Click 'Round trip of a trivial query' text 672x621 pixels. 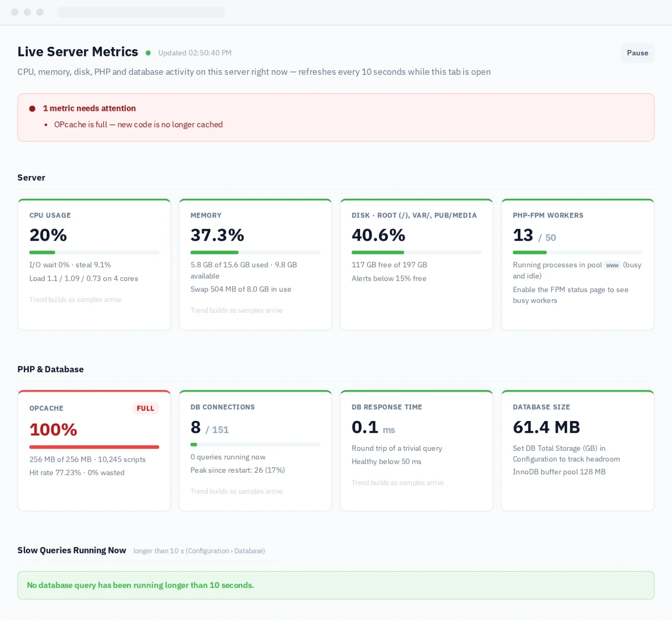397,448
